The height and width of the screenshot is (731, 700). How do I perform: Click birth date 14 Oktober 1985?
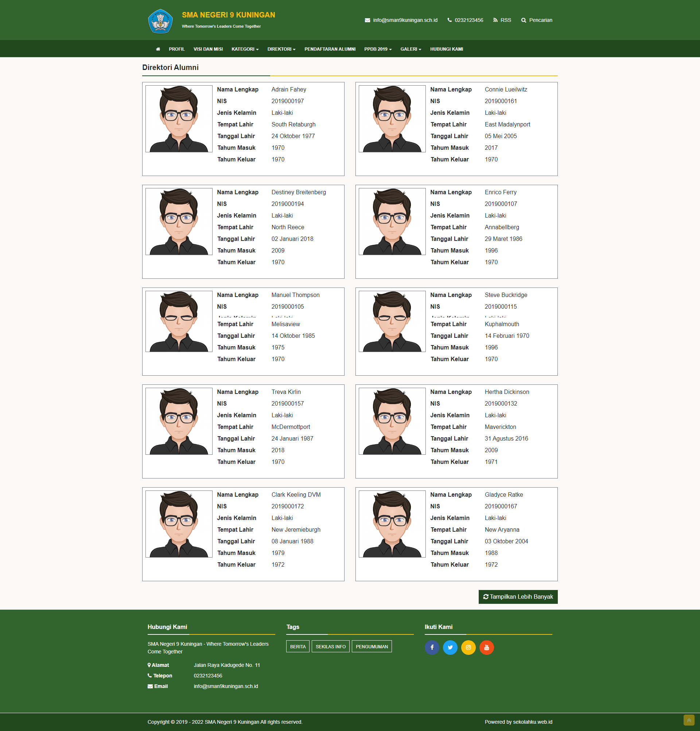tap(293, 336)
